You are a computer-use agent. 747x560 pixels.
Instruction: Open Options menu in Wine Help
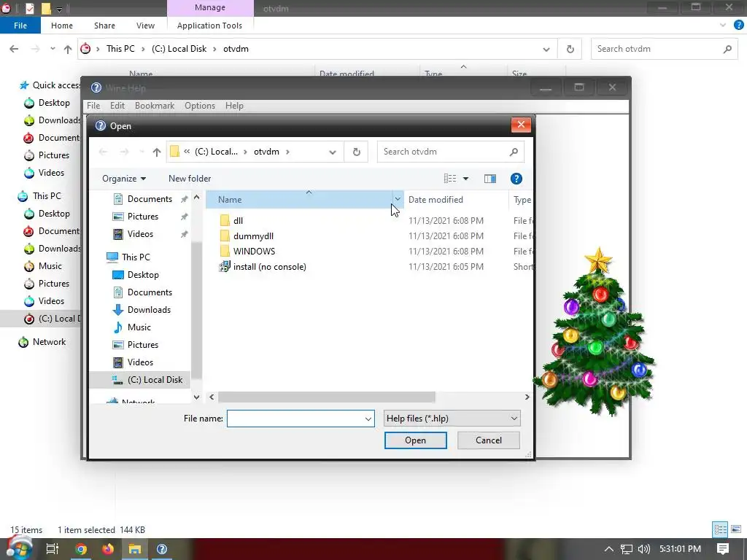click(200, 106)
